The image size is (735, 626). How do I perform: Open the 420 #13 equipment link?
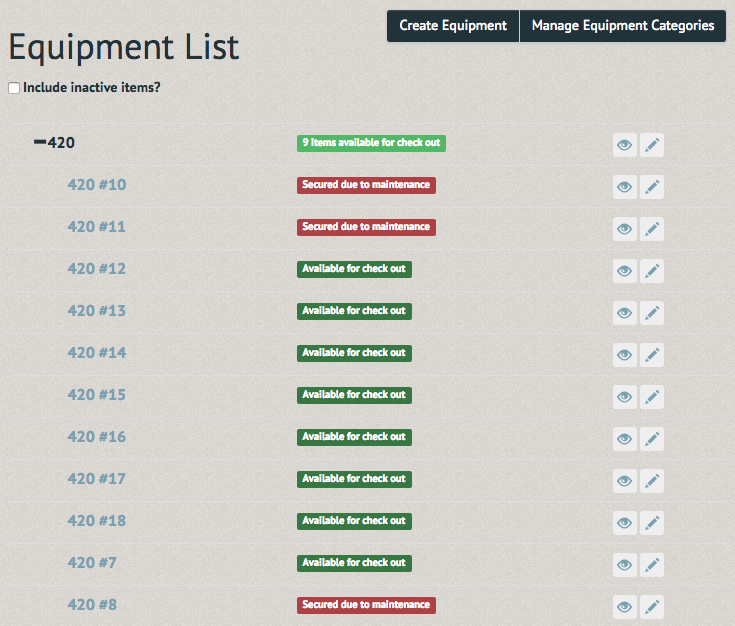97,311
